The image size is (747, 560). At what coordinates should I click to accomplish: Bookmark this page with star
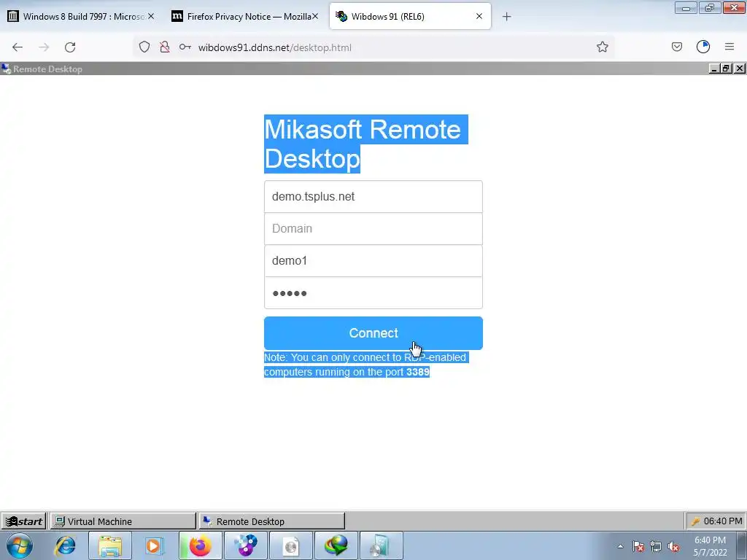tap(602, 47)
